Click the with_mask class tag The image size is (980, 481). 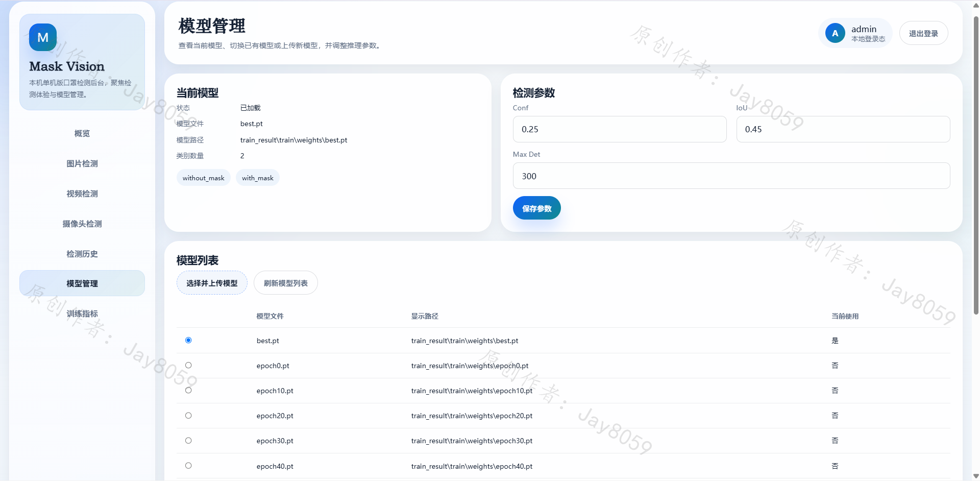click(258, 178)
